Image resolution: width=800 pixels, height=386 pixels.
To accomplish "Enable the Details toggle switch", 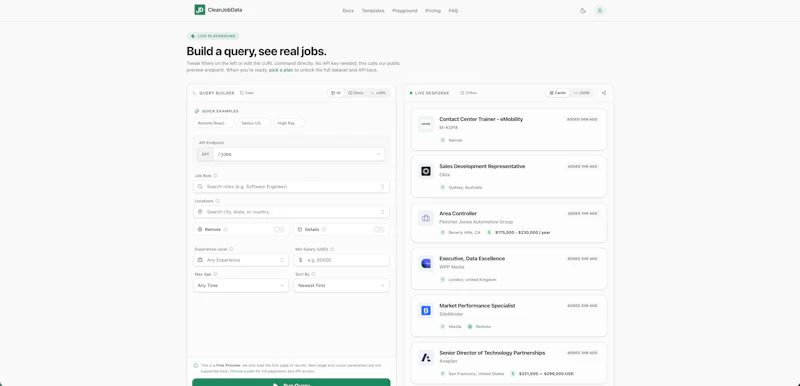I will click(x=379, y=229).
